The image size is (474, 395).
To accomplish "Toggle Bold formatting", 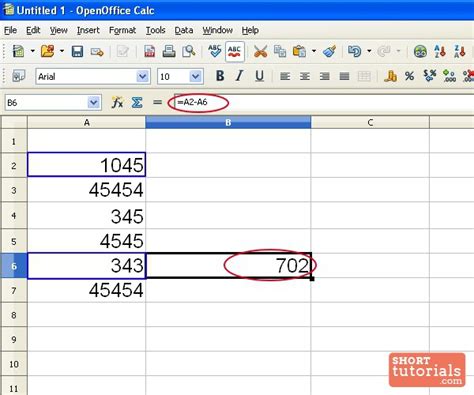I will [220, 76].
